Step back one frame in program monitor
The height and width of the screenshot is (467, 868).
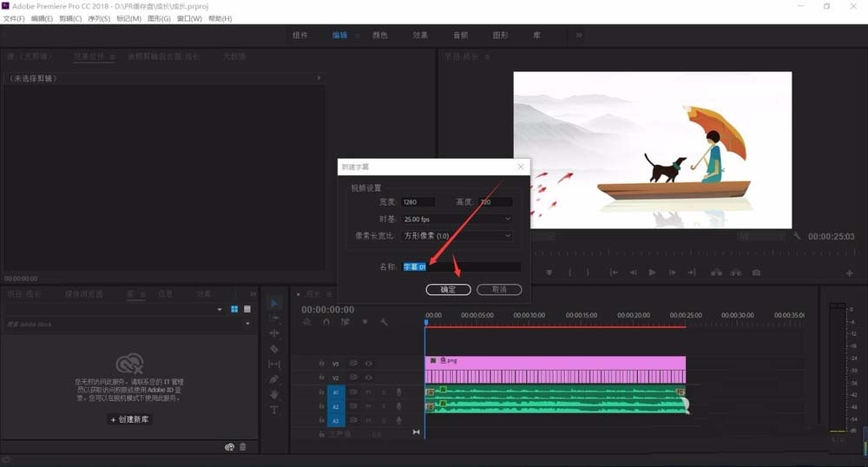[x=634, y=273]
